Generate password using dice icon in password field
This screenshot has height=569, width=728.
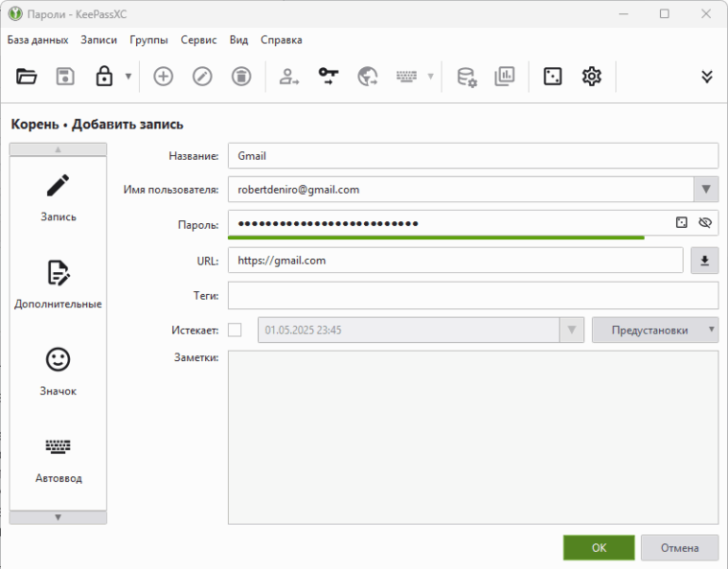click(681, 222)
